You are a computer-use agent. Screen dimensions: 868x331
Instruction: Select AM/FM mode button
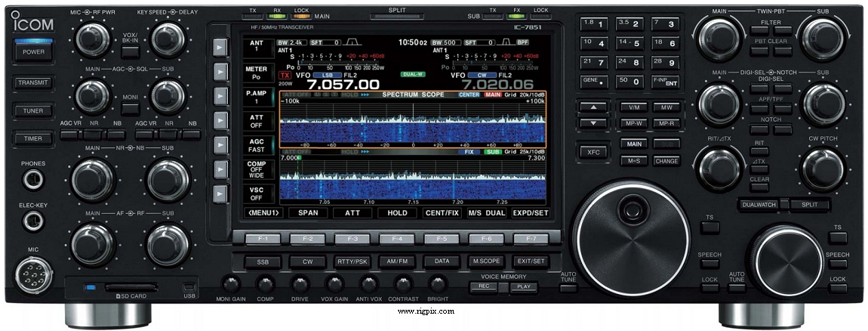(x=397, y=261)
